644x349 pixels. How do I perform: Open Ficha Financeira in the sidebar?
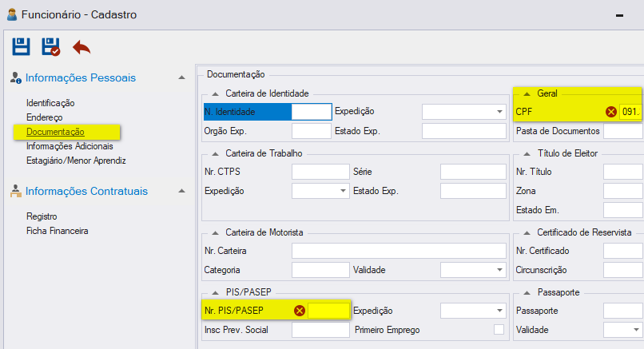click(x=57, y=231)
